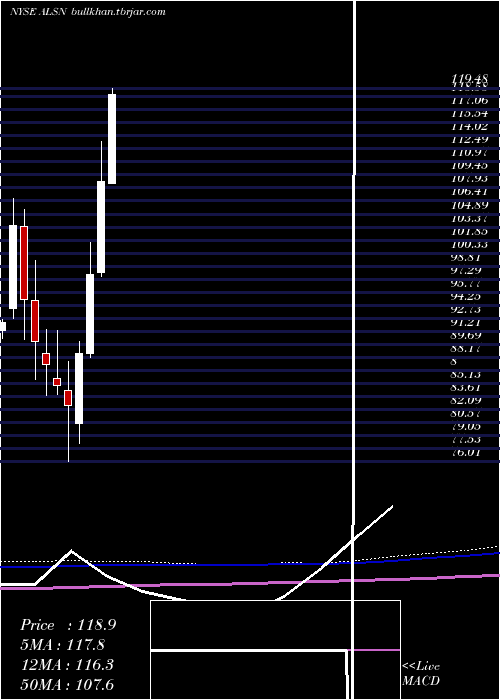
Task: Click the 104.89 price axis label
Action: (x=470, y=205)
